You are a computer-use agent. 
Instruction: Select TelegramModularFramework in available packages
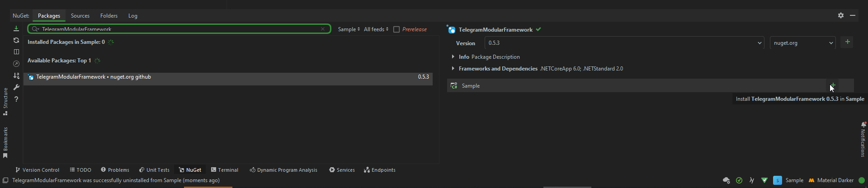228,77
